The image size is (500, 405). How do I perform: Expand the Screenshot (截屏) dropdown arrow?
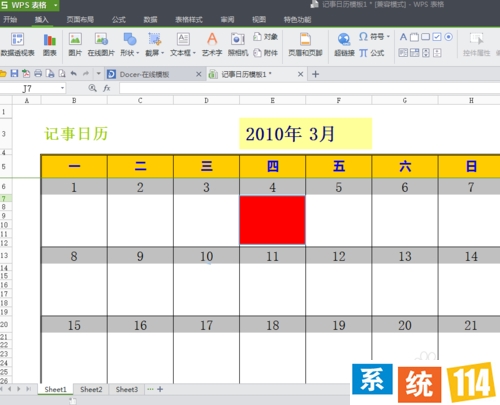click(x=163, y=53)
